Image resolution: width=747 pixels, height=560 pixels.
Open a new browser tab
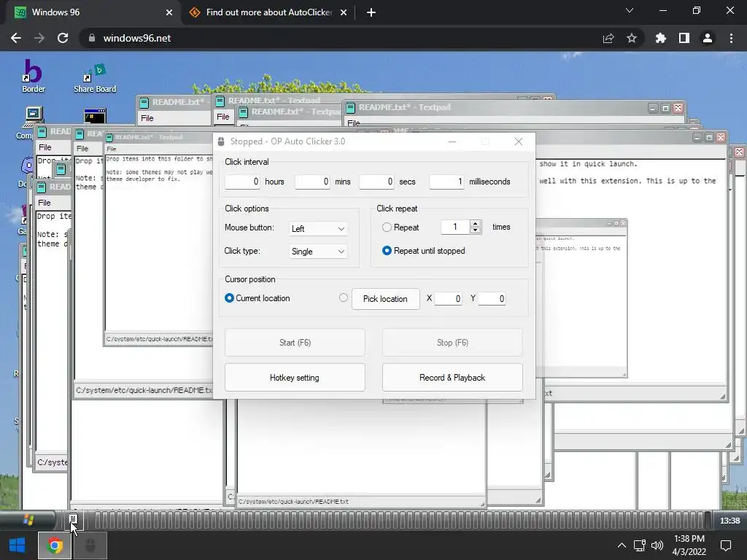click(x=371, y=12)
